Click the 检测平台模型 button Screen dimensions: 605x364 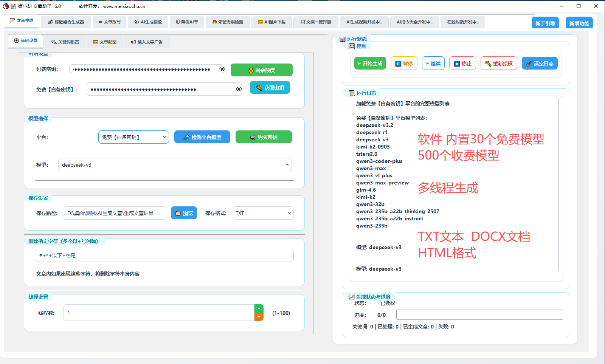pyautogui.click(x=202, y=137)
